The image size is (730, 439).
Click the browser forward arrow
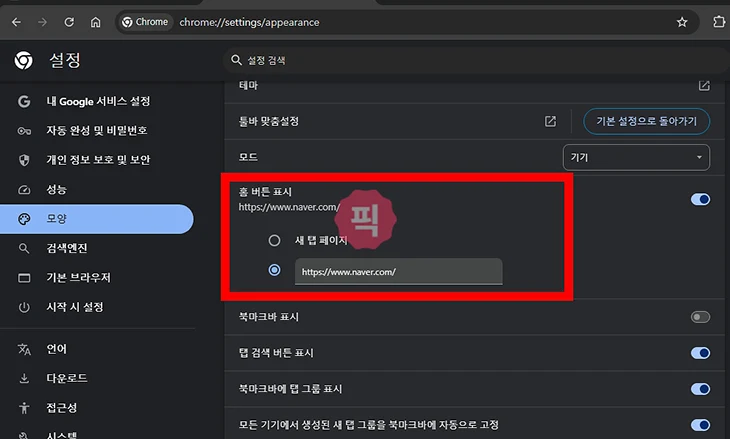43,22
